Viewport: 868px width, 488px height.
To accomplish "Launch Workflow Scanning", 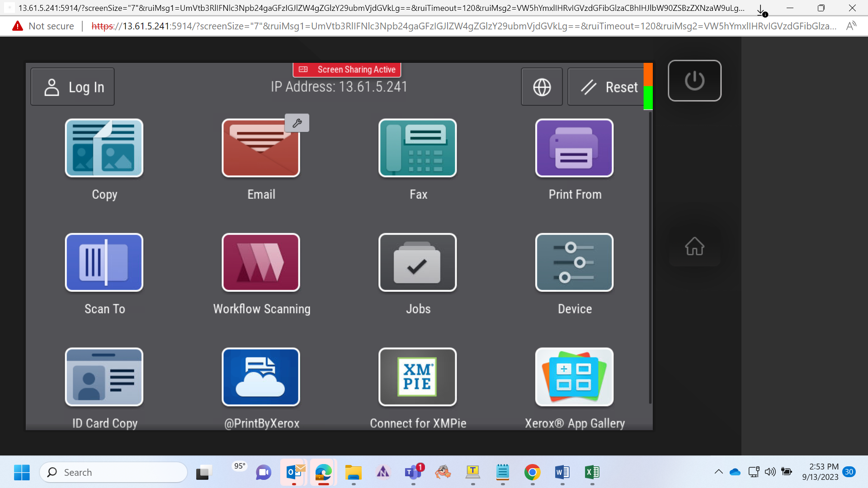I will [261, 262].
